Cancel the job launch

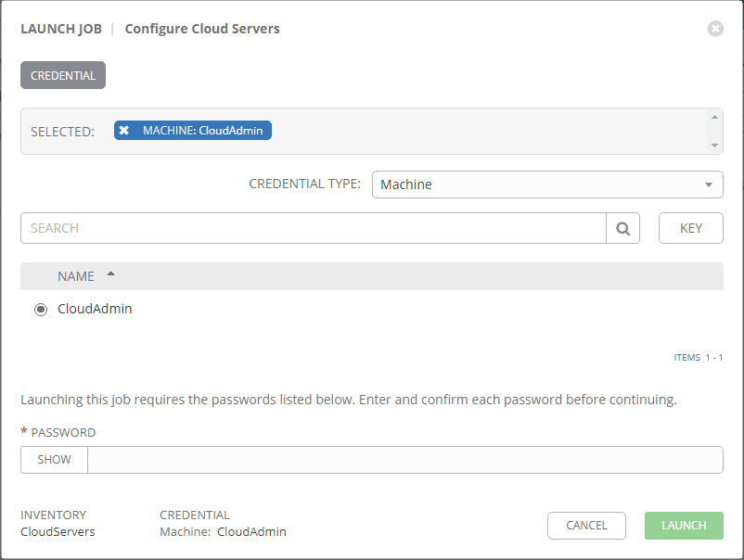pyautogui.click(x=586, y=526)
